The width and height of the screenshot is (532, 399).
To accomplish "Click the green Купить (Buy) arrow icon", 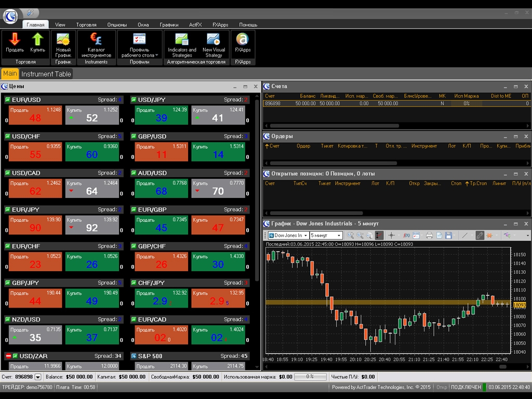I will pos(37,39).
